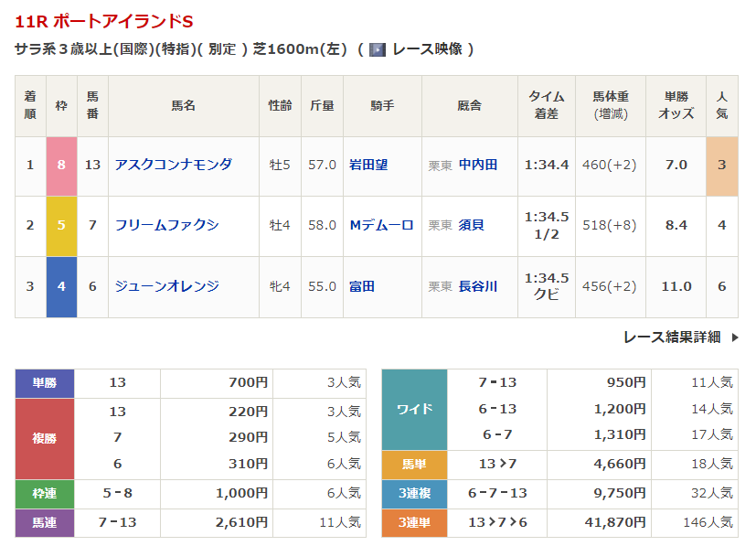Open trainer 長谷川 profile

click(x=478, y=286)
